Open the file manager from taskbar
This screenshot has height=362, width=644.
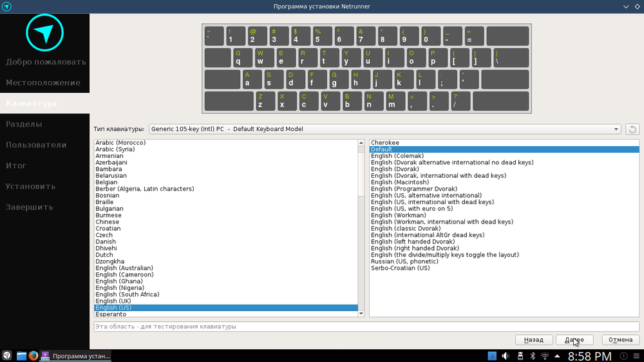pyautogui.click(x=21, y=356)
